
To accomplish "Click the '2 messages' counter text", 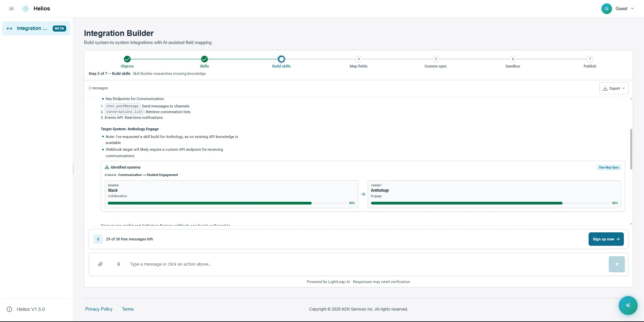I will click(x=98, y=88).
